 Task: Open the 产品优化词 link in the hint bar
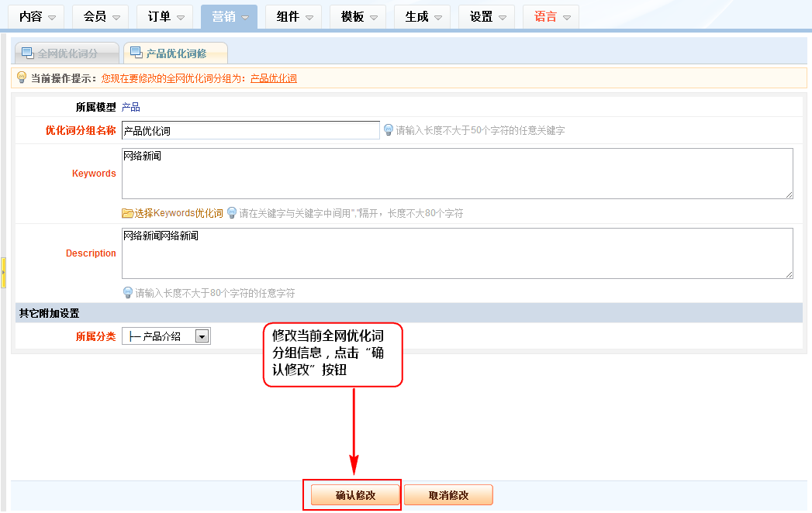274,78
